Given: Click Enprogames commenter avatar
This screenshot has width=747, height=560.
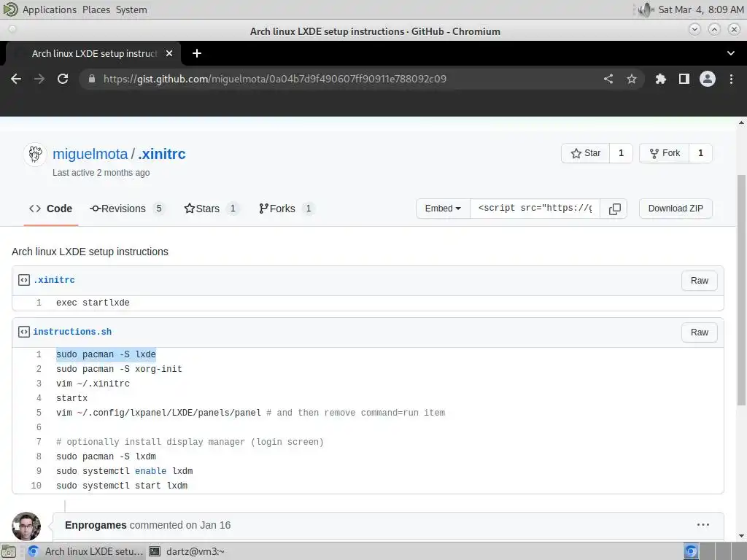Looking at the screenshot, I should click(26, 526).
